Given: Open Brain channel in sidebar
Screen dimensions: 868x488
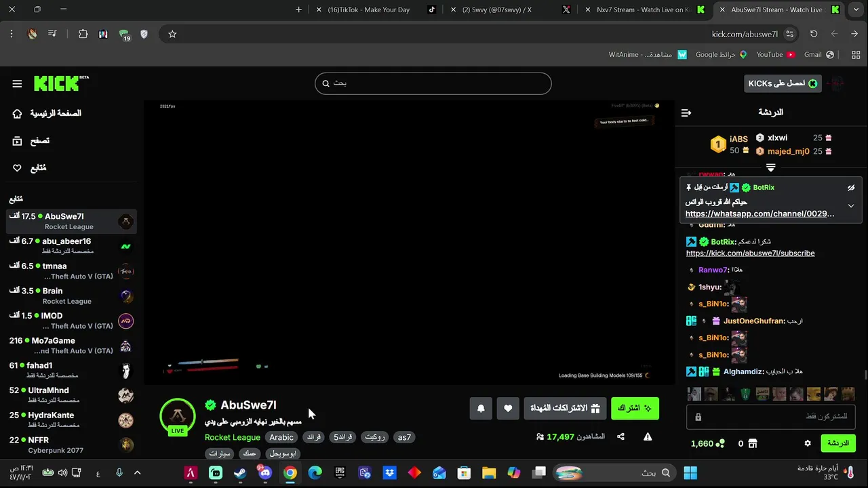Looking at the screenshot, I should (x=71, y=296).
